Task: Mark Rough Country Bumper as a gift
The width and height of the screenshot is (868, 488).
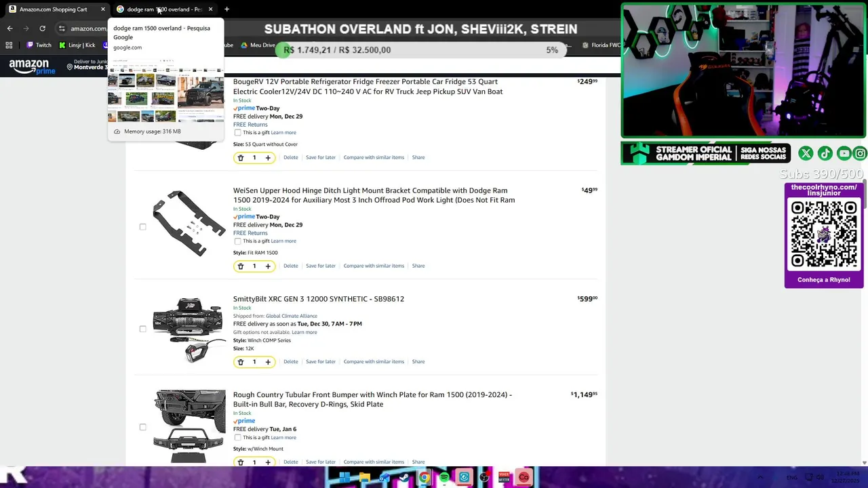Action: 237,438
